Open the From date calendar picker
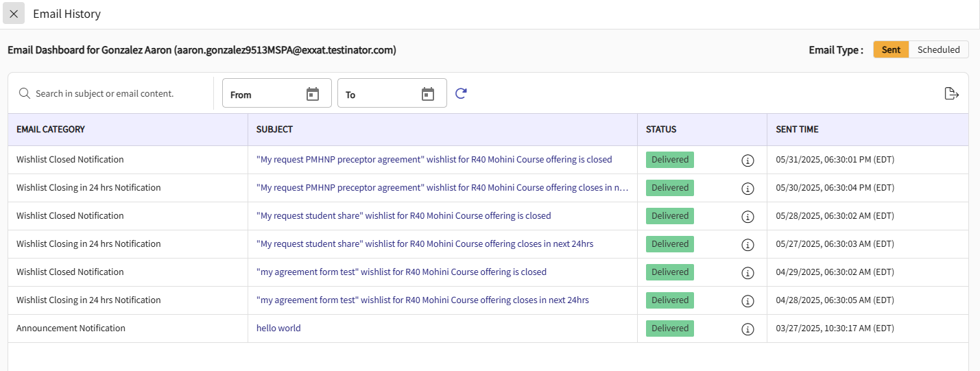 pyautogui.click(x=313, y=94)
